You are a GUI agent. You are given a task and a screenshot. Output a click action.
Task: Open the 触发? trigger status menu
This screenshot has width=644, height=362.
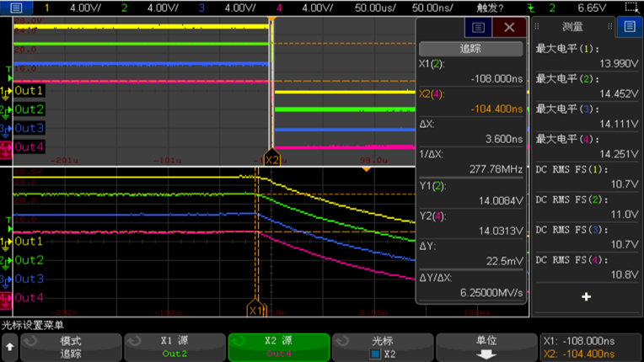click(x=490, y=8)
